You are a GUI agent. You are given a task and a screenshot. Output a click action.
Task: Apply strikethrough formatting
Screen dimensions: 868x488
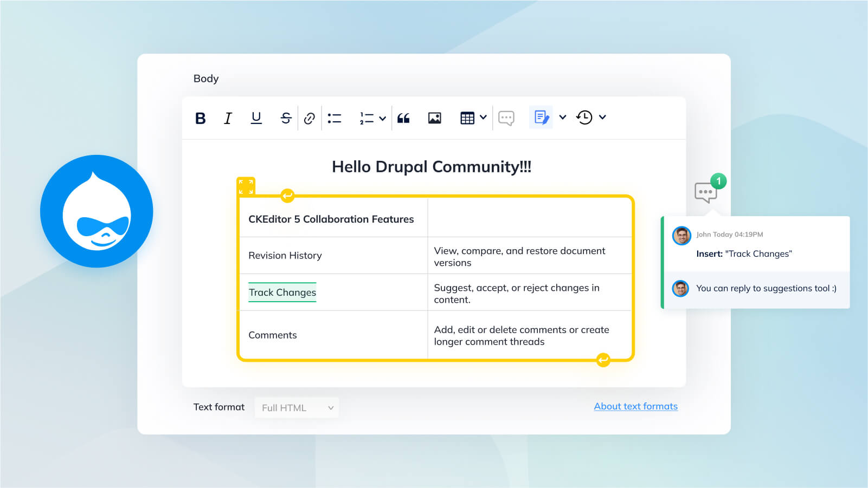pyautogui.click(x=286, y=118)
